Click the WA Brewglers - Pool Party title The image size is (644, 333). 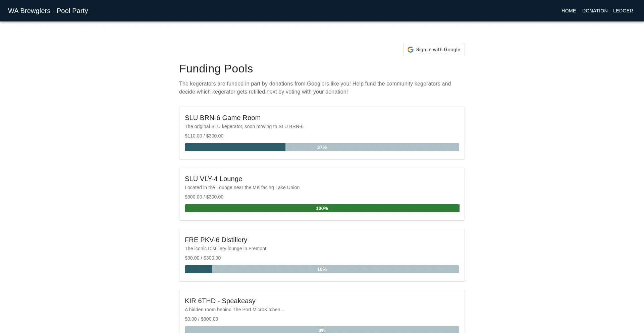pos(48,11)
